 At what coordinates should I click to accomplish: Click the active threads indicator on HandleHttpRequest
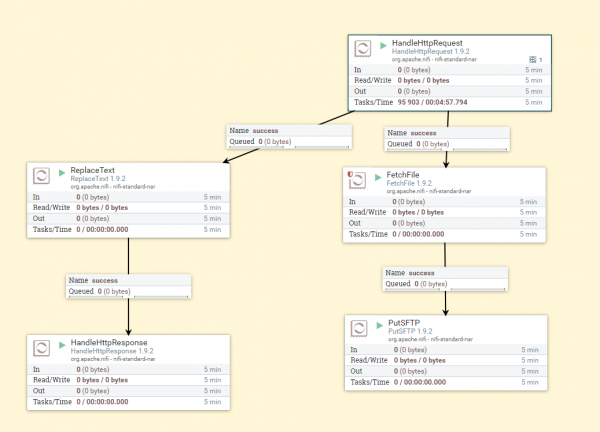point(536,59)
